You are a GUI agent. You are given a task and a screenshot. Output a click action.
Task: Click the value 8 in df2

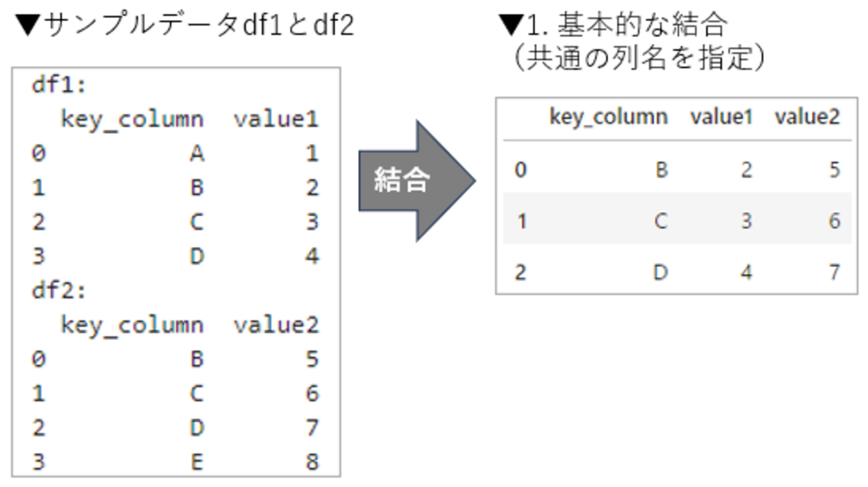[312, 462]
